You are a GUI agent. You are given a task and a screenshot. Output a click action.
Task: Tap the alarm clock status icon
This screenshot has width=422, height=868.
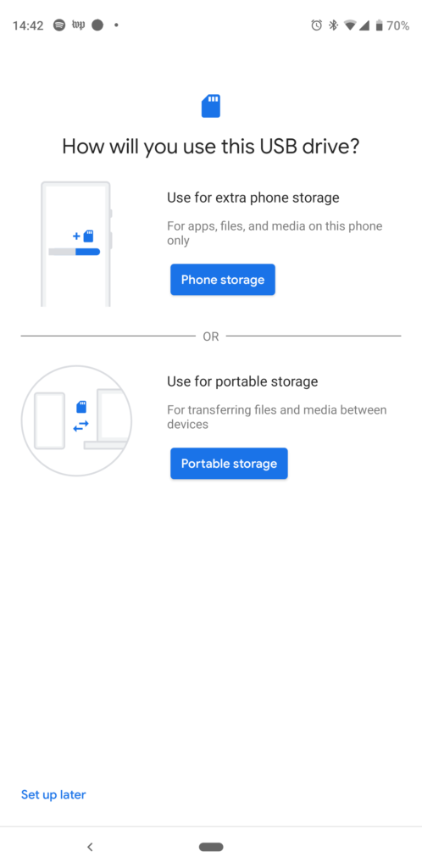(x=316, y=25)
